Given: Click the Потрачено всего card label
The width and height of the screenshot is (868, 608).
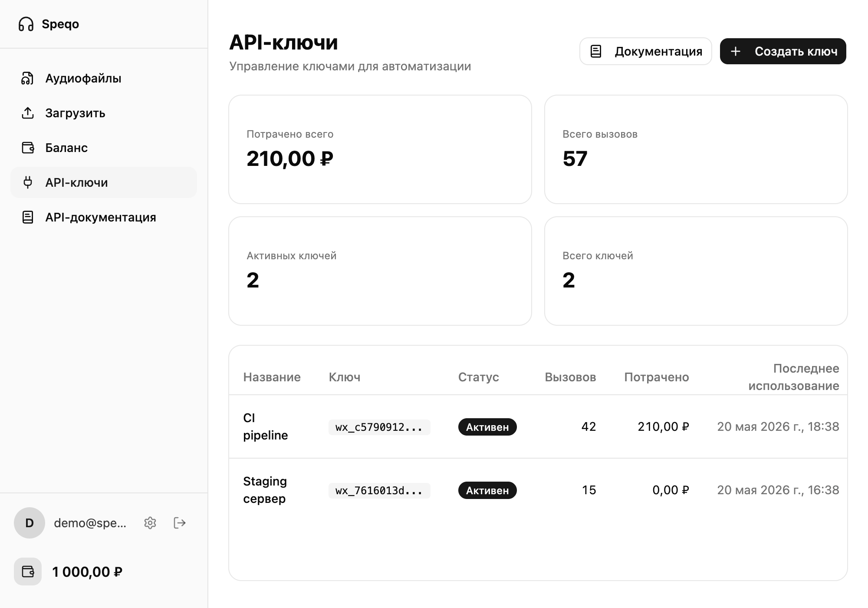Looking at the screenshot, I should (x=290, y=134).
